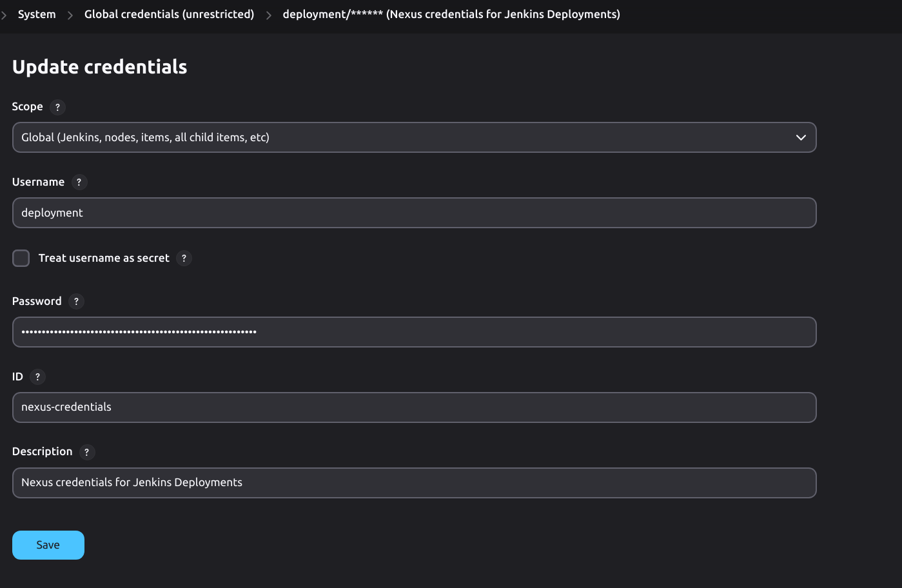The image size is (902, 588).
Task: Click the down chevron in Scope selector
Action: pyautogui.click(x=801, y=137)
